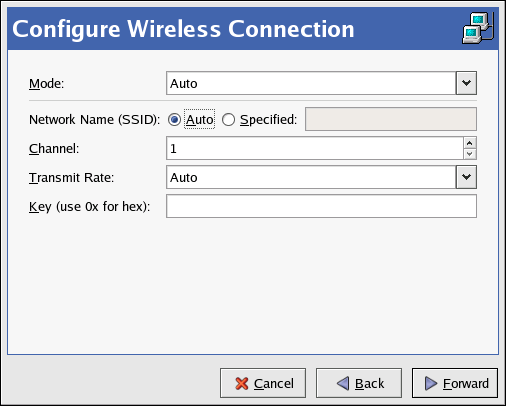506x406 pixels.
Task: Click the Channel number input field
Action: pos(315,148)
